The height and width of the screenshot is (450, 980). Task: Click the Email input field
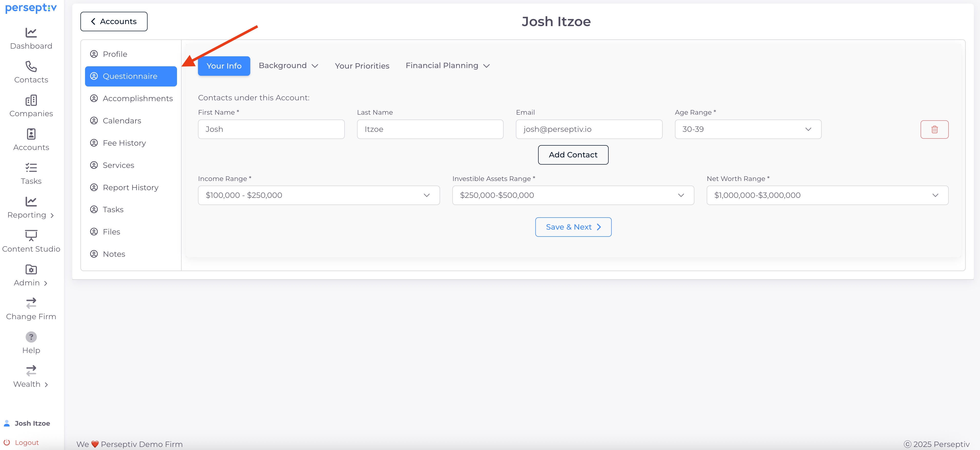[589, 129]
